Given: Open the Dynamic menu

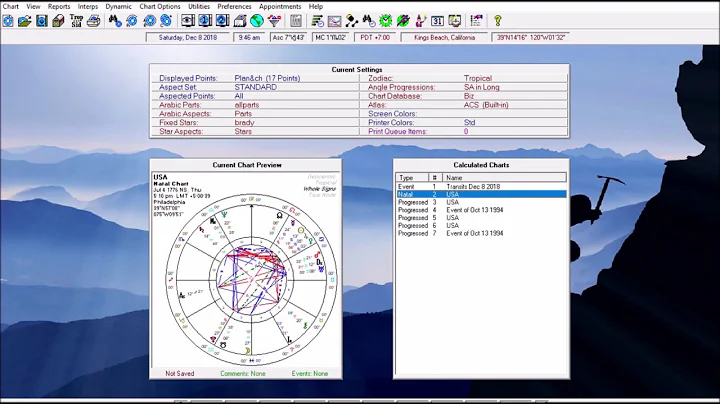Looking at the screenshot, I should 118,6.
